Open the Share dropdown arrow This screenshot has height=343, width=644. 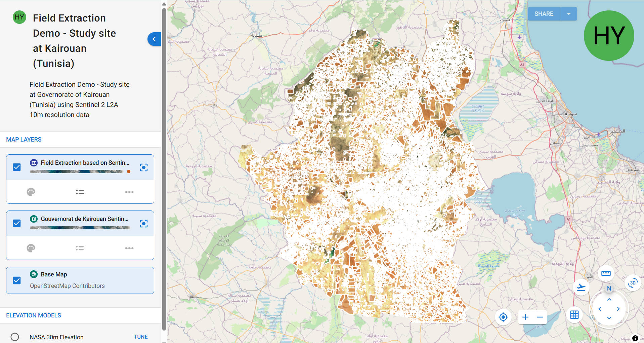click(569, 14)
